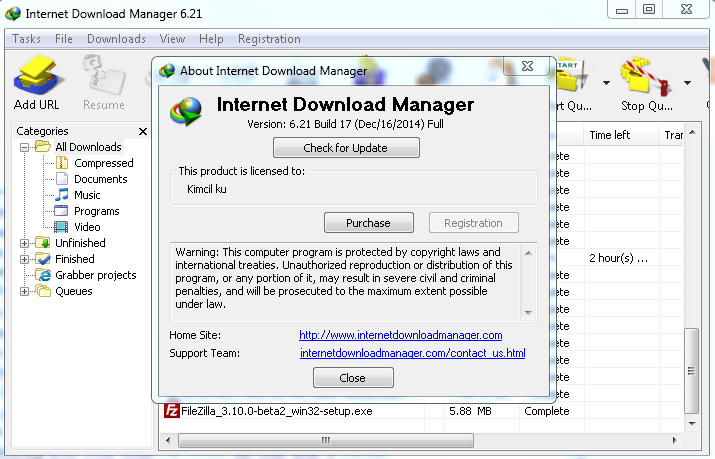Screen dimensions: 715x459
Task: Select the Unfinished category
Action: tap(80, 243)
